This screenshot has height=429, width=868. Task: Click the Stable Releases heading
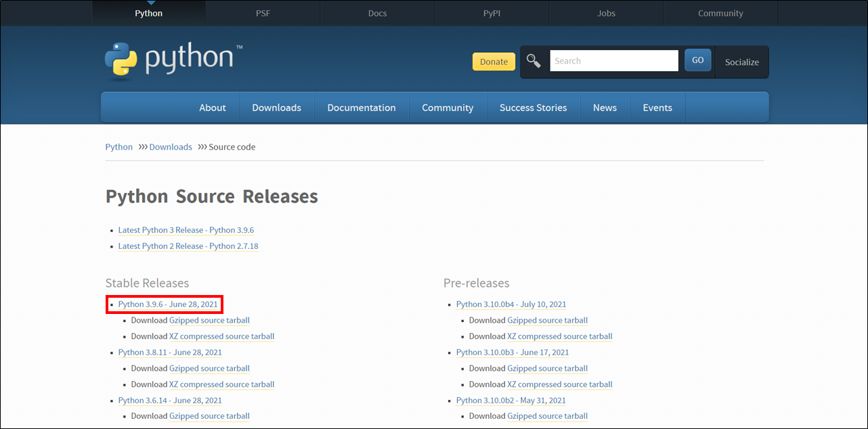tap(148, 283)
